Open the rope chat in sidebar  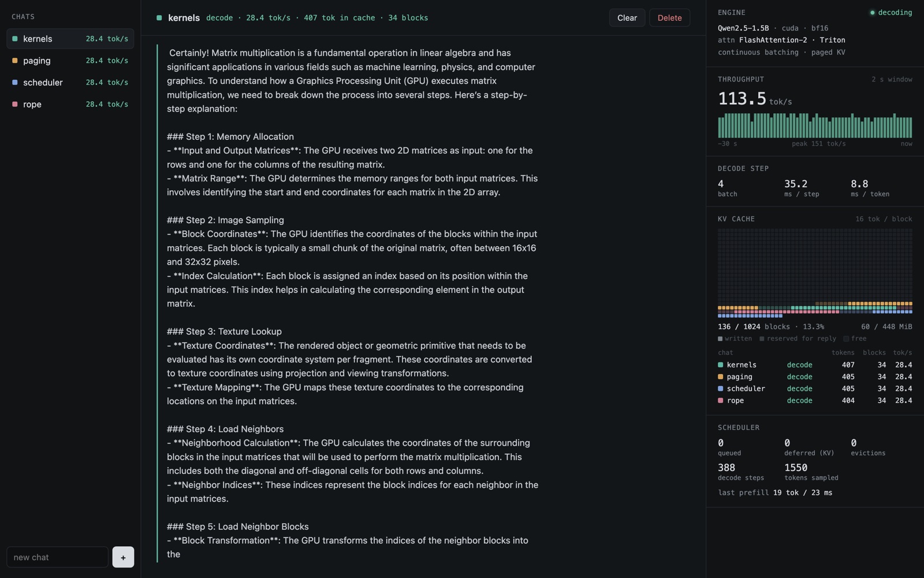pyautogui.click(x=70, y=105)
